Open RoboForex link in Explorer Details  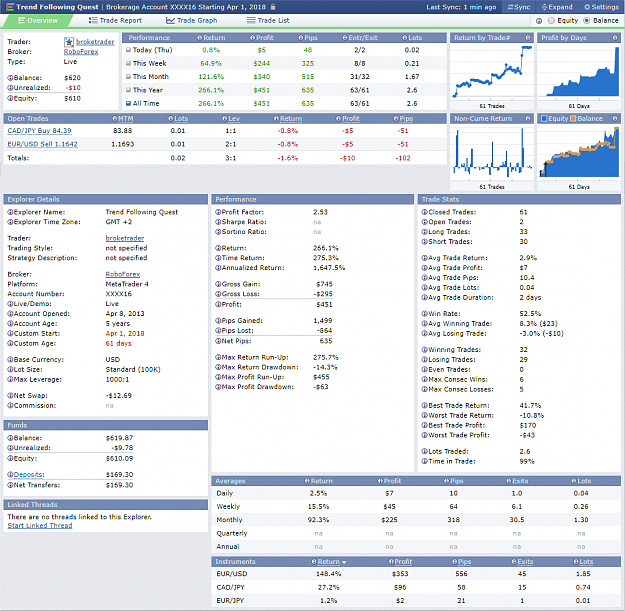tap(123, 274)
